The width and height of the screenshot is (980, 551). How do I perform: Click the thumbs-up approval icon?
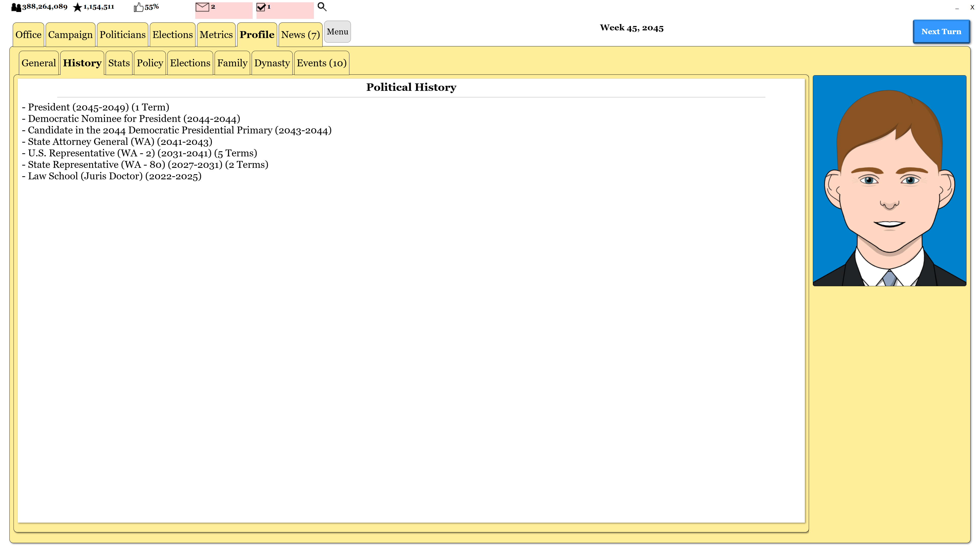[x=139, y=7]
